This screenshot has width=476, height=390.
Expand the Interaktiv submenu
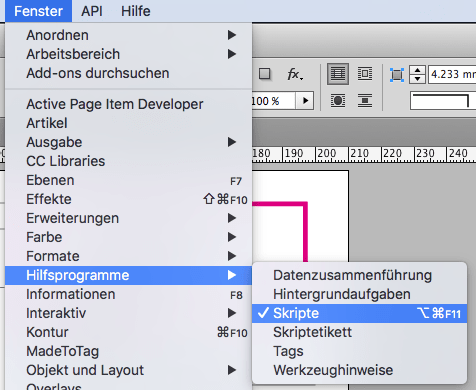pos(129,313)
